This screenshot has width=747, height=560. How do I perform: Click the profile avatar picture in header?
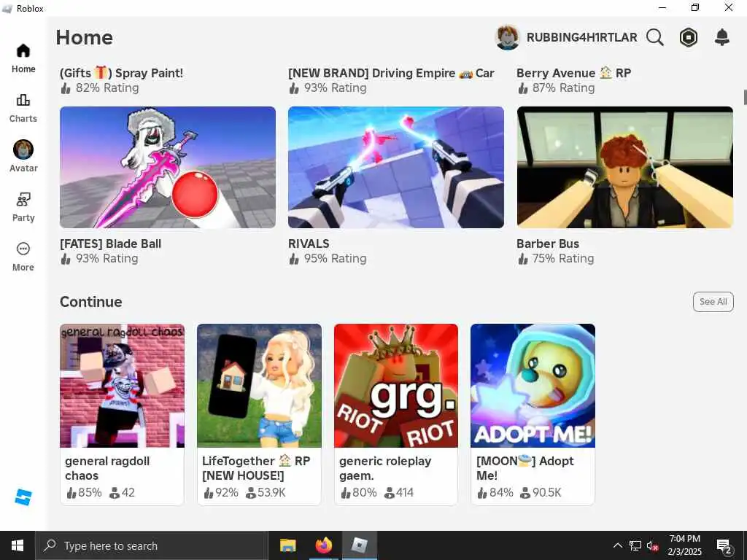point(508,37)
